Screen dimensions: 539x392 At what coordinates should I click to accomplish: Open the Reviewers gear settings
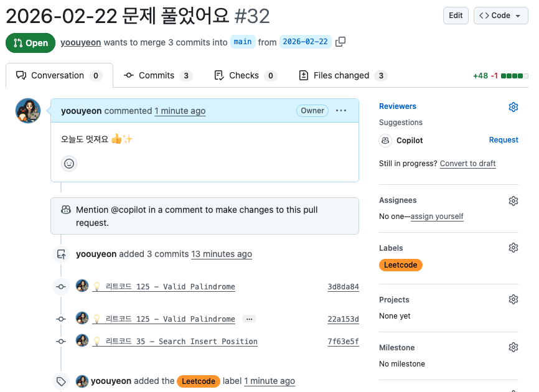point(513,107)
